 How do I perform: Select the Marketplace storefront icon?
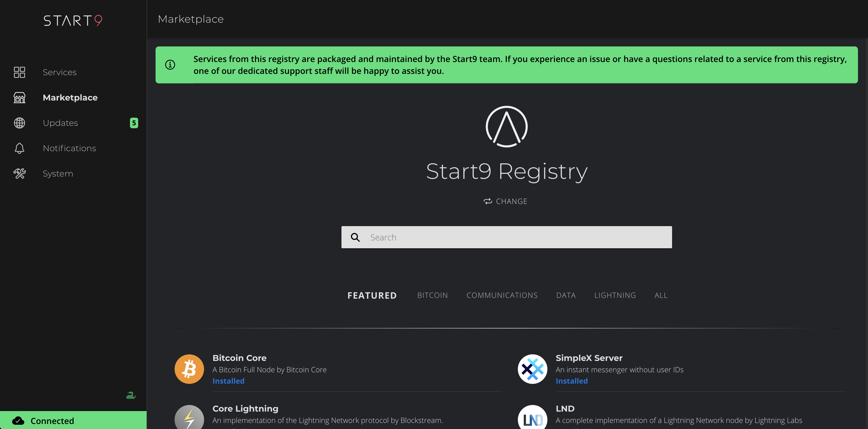click(19, 97)
